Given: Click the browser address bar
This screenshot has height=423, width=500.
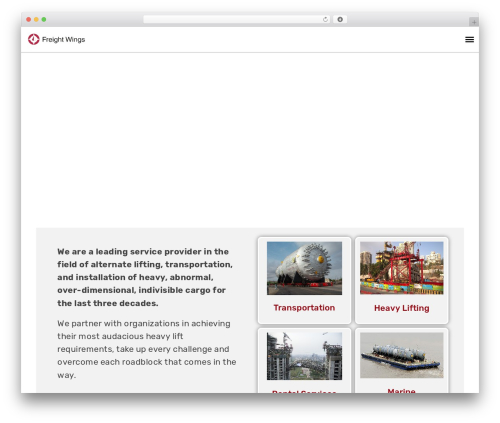Looking at the screenshot, I should (237, 20).
